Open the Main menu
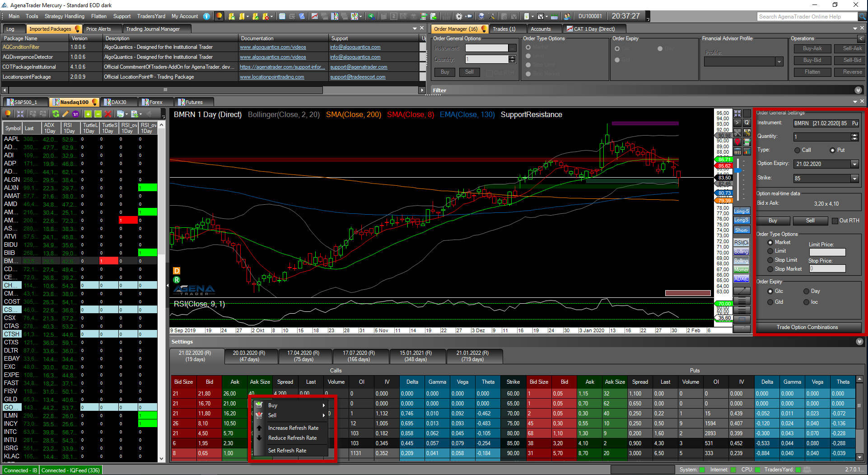Screen dimensions: 868x475 click(14, 16)
